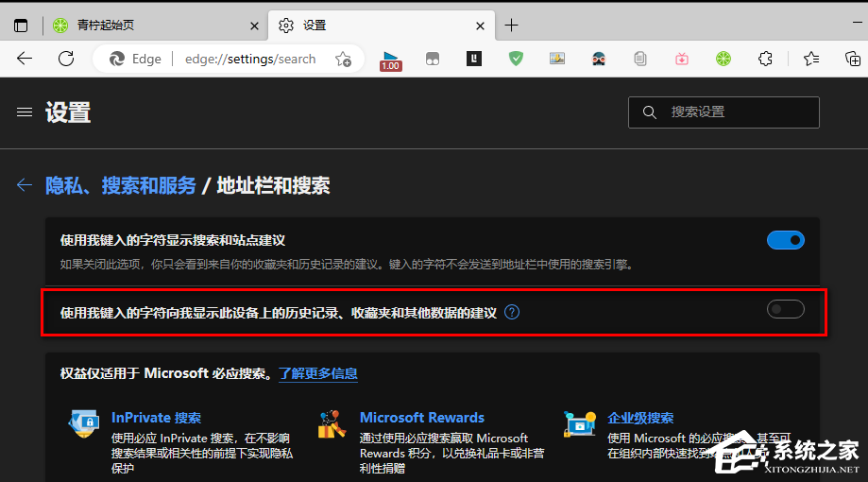Enable history and favorites suggestions toggle
Screen dimensions: 868x482
[x=786, y=309]
